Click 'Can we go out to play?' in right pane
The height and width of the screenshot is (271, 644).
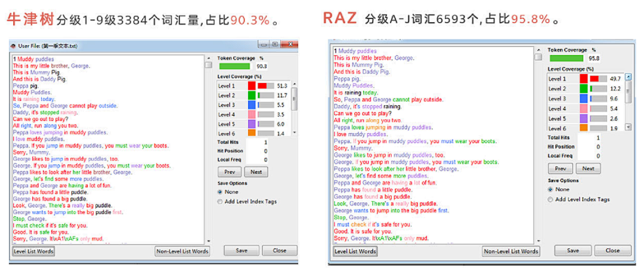(x=362, y=113)
